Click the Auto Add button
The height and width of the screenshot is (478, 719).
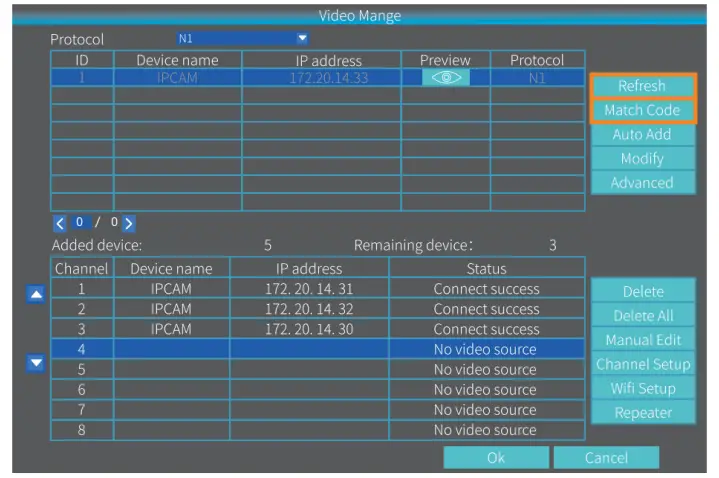pos(643,134)
